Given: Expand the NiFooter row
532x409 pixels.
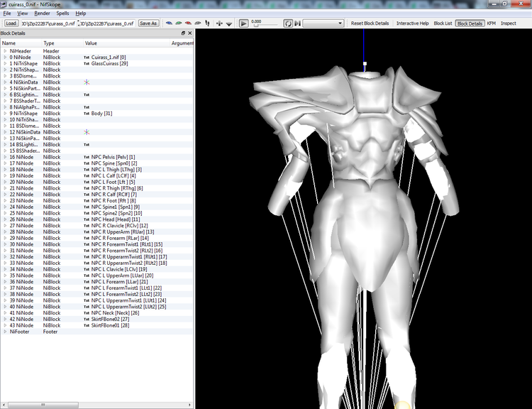Looking at the screenshot, I should [x=5, y=332].
